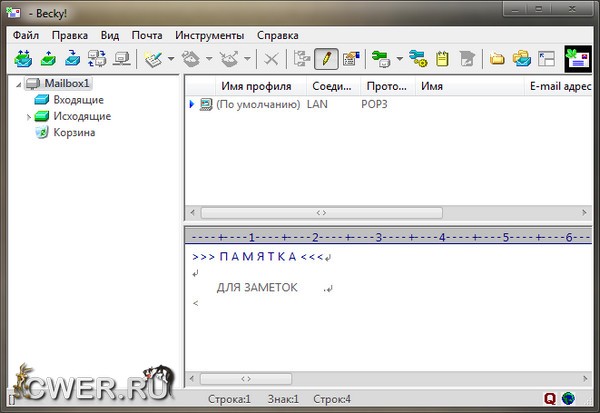
Task: Open the compose message dropdown arrow
Action: pos(171,59)
